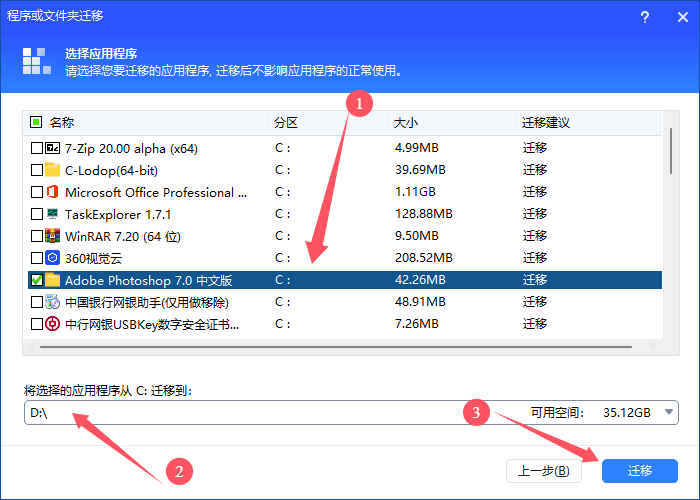Close the 程序或文件夹迁移 dialog
This screenshot has height=500, width=700.
[x=683, y=17]
